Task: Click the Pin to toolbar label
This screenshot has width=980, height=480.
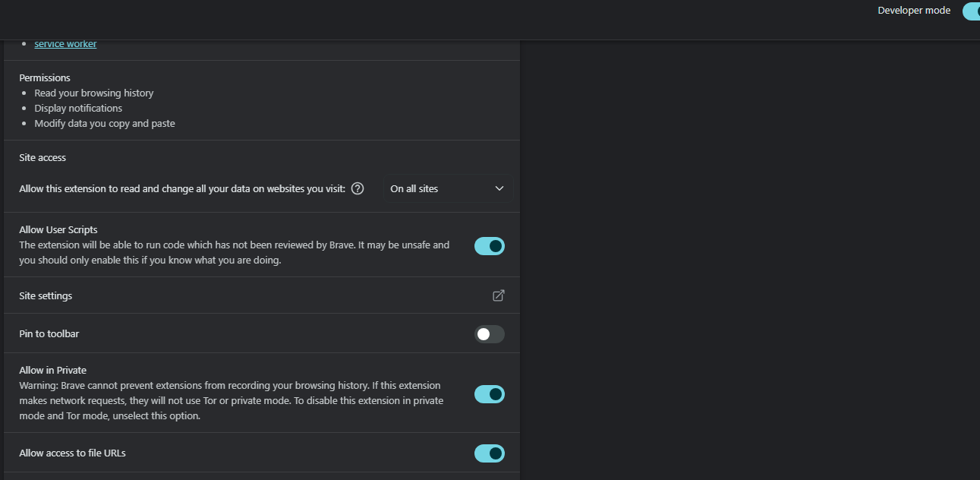Action: click(49, 333)
